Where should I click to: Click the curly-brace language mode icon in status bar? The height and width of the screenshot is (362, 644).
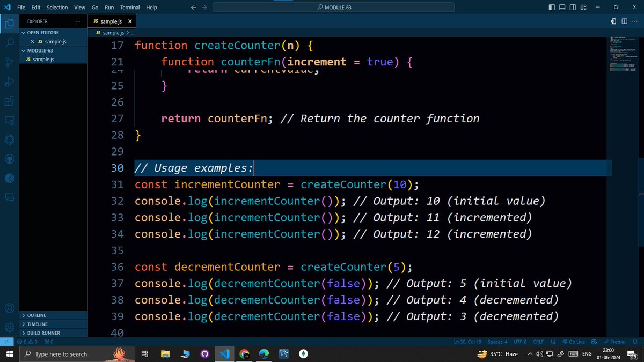(554, 342)
